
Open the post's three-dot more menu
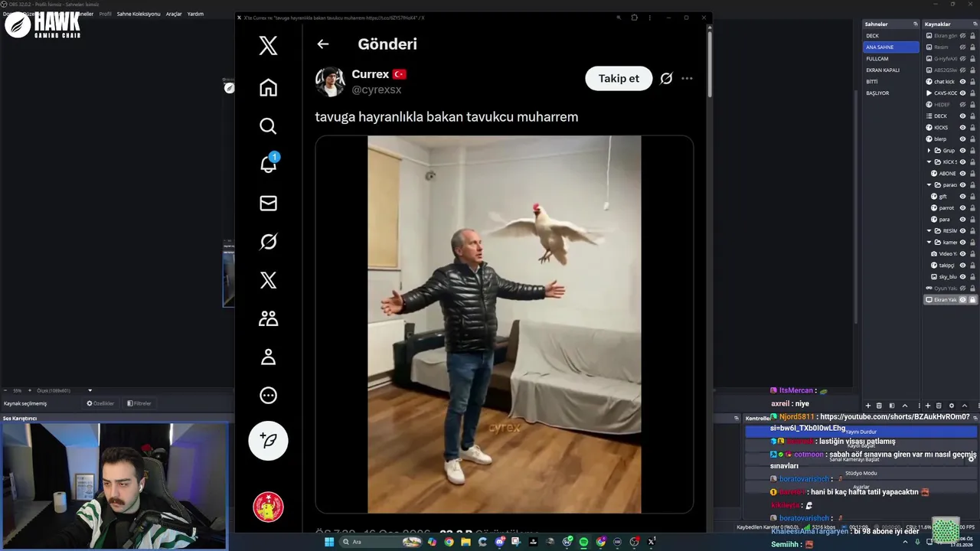pos(687,78)
